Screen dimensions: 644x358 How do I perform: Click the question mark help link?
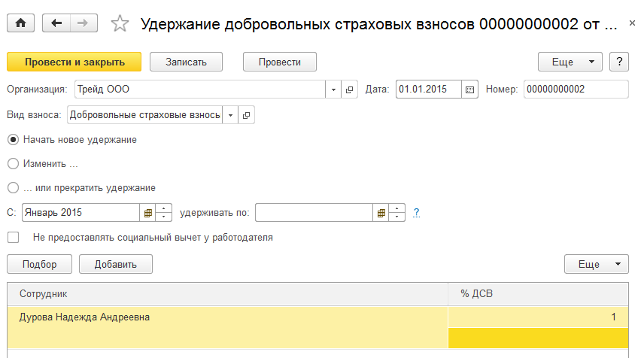pos(416,213)
